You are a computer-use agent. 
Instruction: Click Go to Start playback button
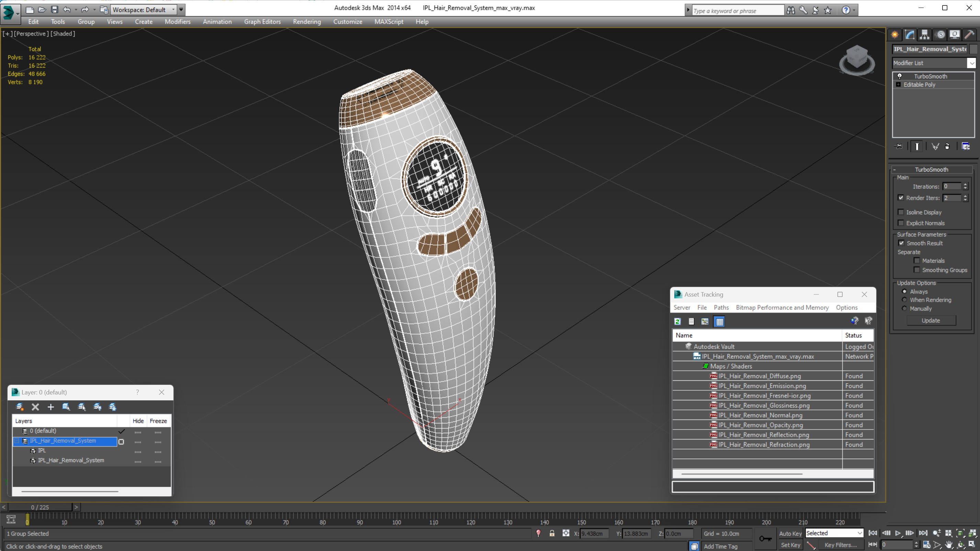tap(873, 533)
